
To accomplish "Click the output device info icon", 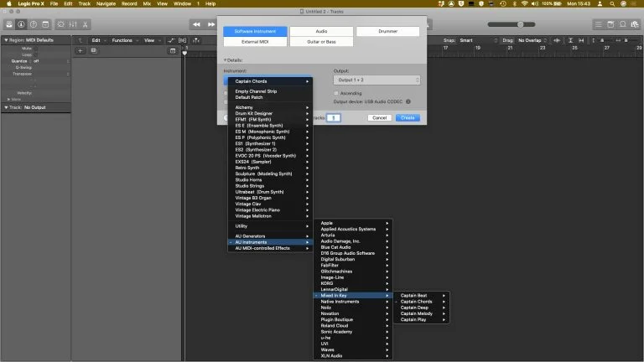I will click(x=408, y=101).
